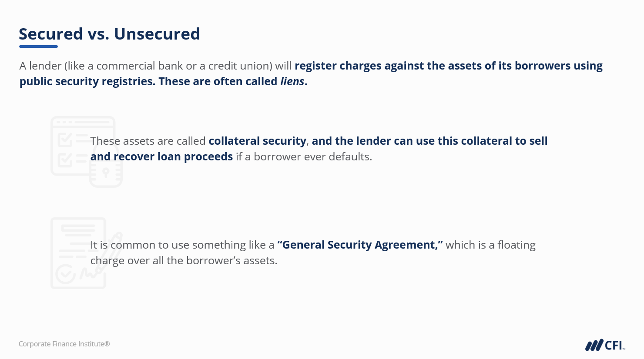Click the "charge over all the borrower's assets" line
Viewport: 644px width, 359px height.
(x=184, y=261)
